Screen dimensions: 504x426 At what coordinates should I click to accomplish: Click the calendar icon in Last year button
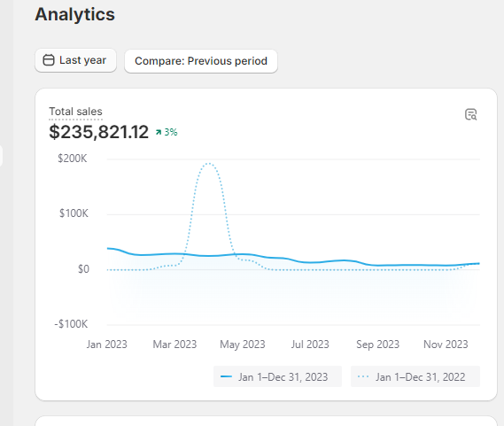point(49,60)
